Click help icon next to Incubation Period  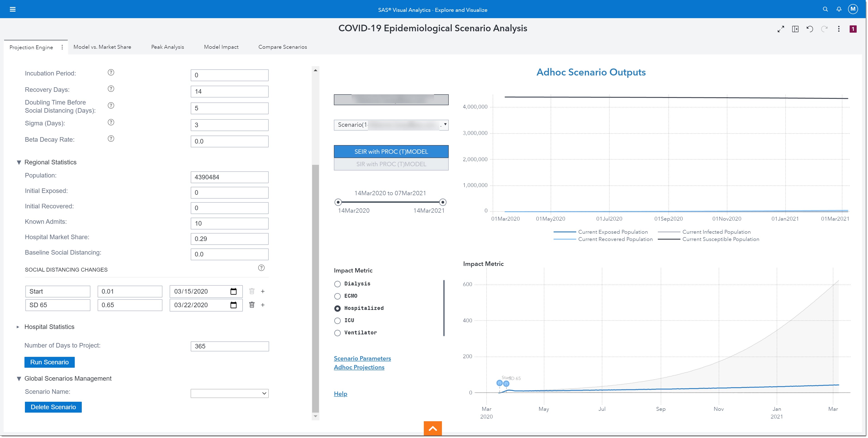[111, 73]
